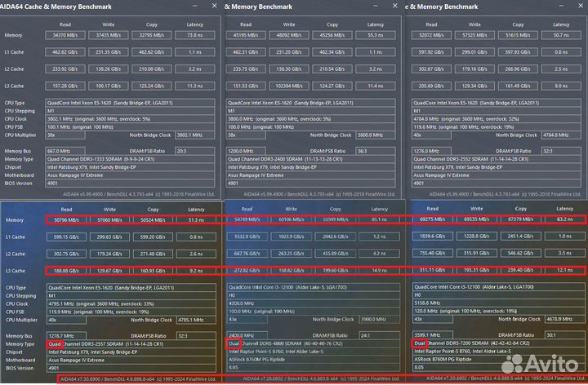Image resolution: width=588 pixels, height=385 pixels.
Task: Click the 667.0 MHz memory bus field
Action: (x=65, y=151)
